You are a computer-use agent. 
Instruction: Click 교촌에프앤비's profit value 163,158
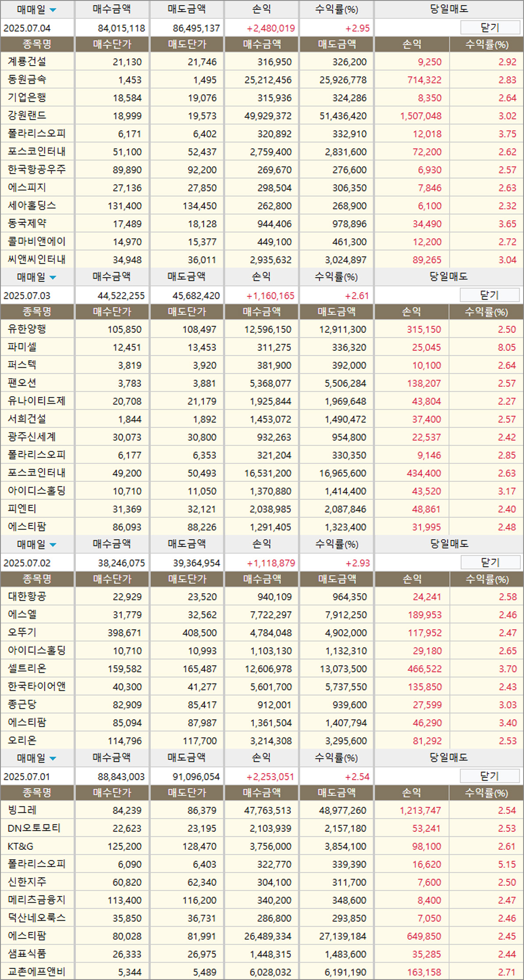(x=424, y=972)
